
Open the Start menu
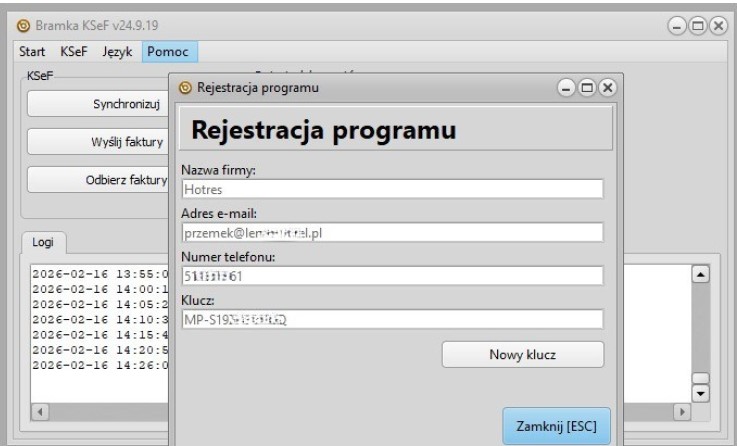point(35,50)
